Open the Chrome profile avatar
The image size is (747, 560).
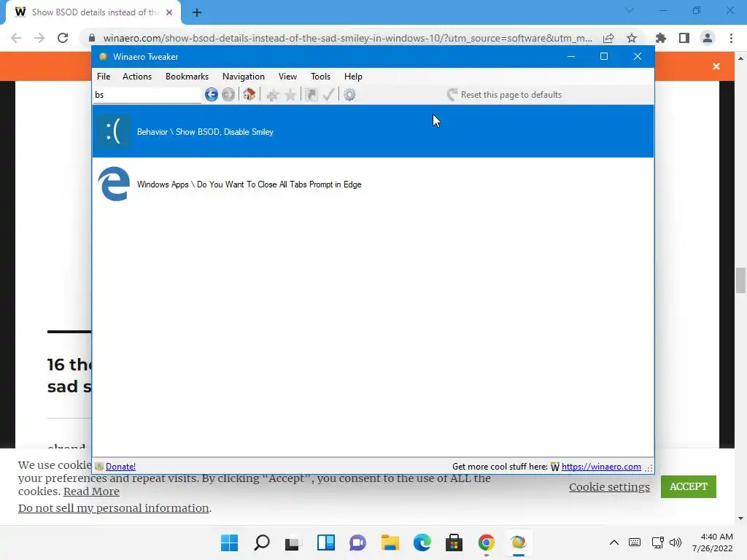pos(708,38)
